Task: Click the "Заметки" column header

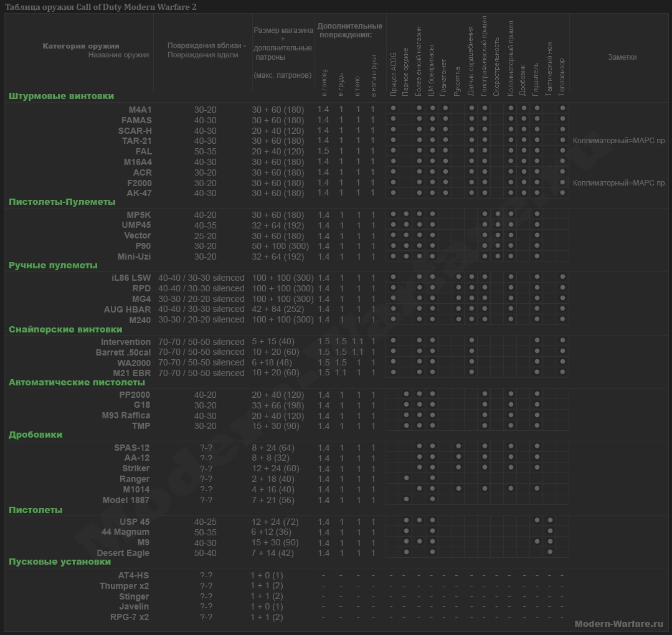Action: coord(622,57)
